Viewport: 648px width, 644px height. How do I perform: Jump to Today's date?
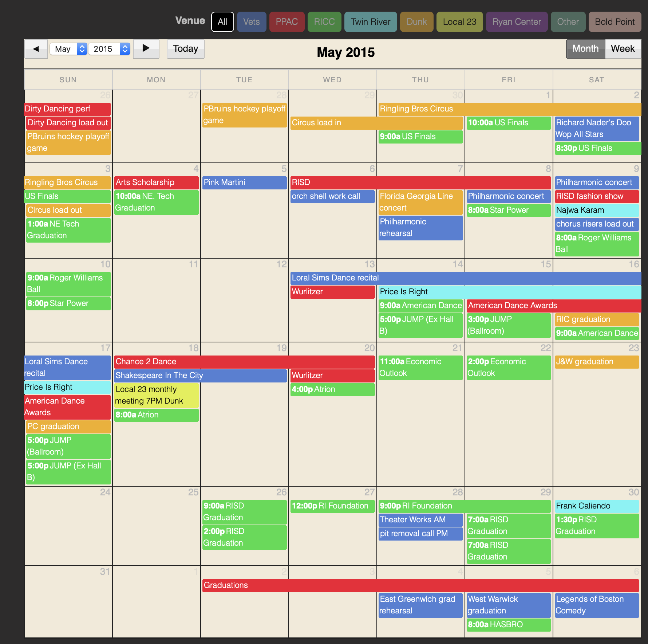[x=185, y=49]
